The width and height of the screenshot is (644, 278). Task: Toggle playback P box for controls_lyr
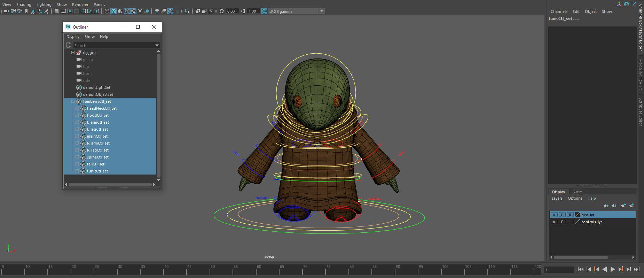coord(562,222)
